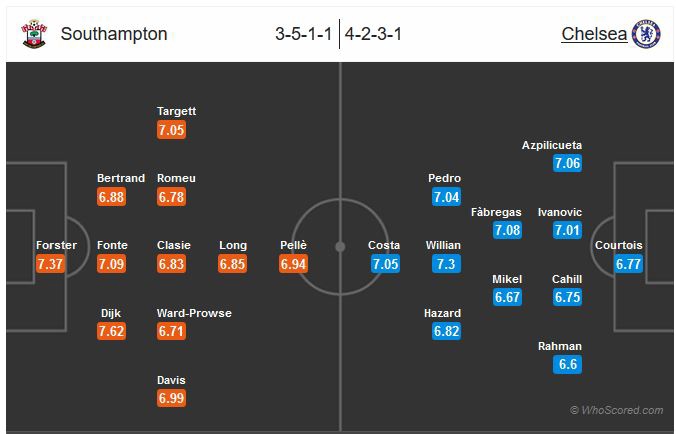Click the Southampton club crest icon

click(x=34, y=34)
